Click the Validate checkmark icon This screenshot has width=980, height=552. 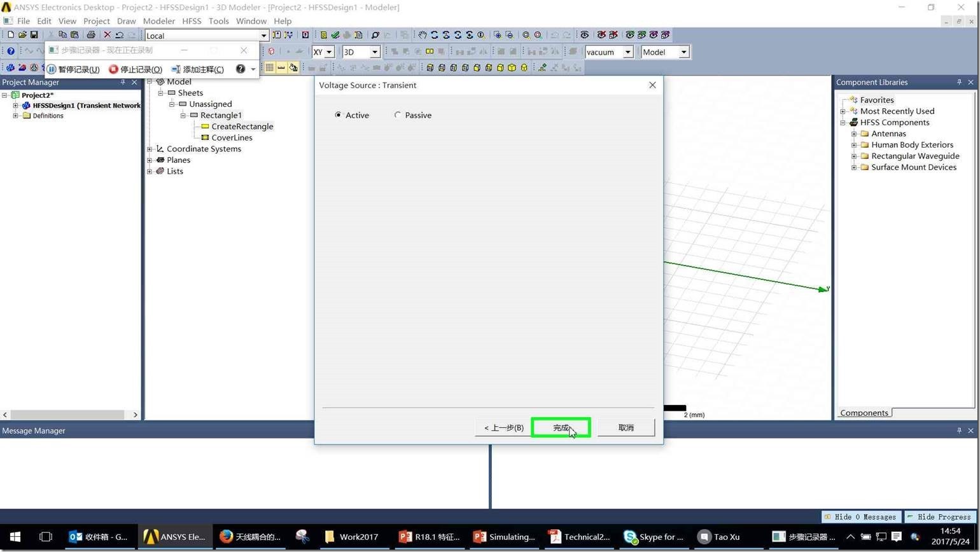point(335,35)
